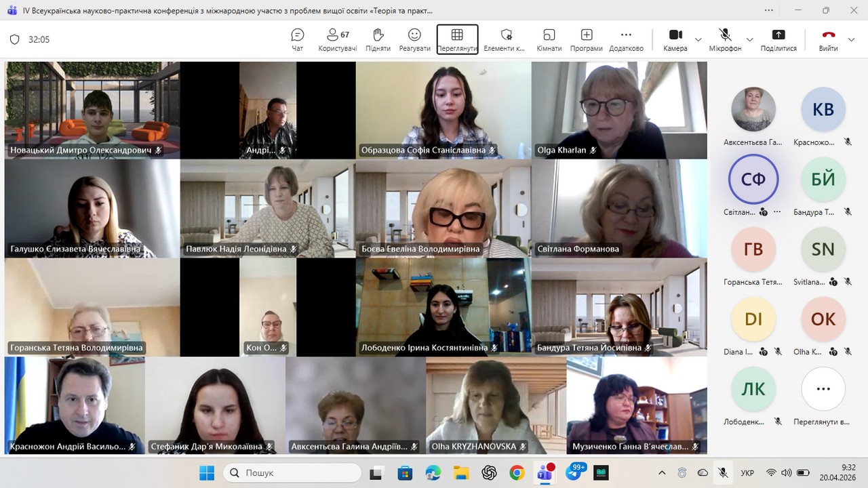This screenshot has height=488, width=868.
Task: Expand the leave meeting options arrow
Action: (x=852, y=40)
